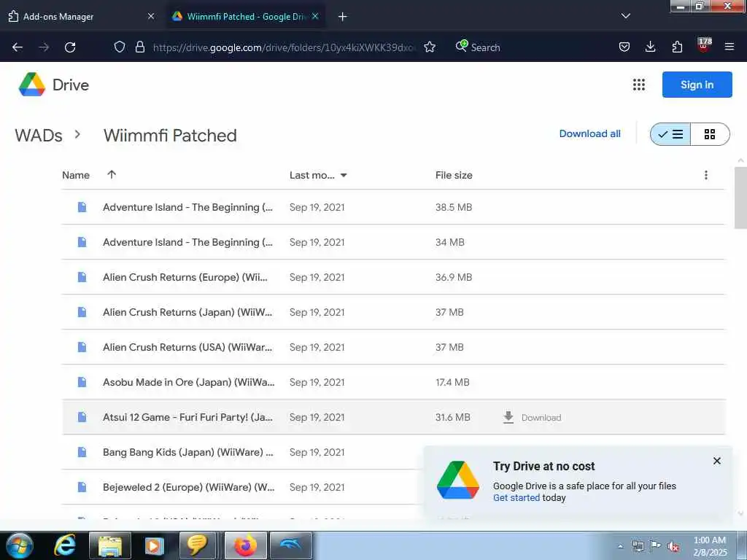Select Alien Crush Returns (USA) file
Image resolution: width=747 pixels, height=560 pixels.
click(x=393, y=347)
